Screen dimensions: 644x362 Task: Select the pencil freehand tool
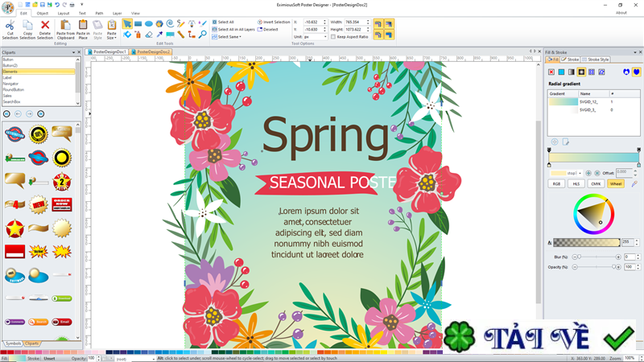pos(180,23)
